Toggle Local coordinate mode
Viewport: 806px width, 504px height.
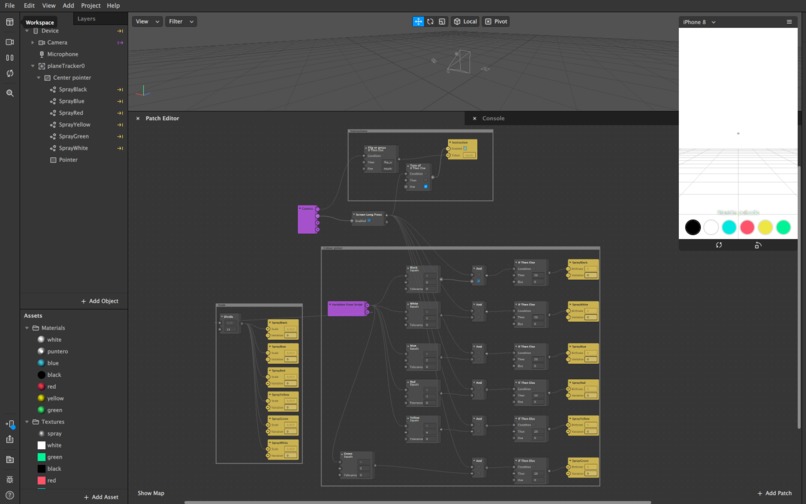pos(465,22)
